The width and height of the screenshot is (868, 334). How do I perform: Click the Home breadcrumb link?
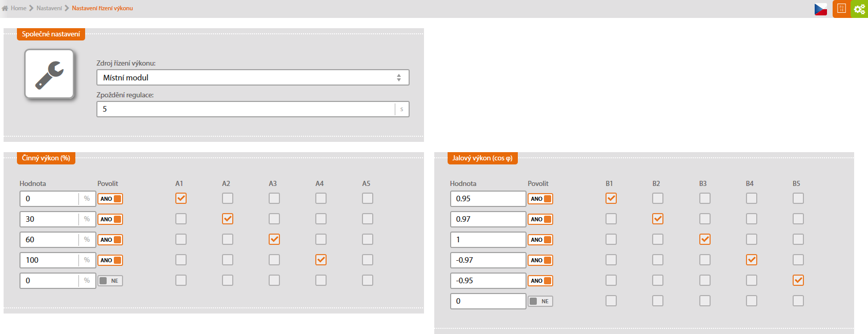(x=18, y=8)
